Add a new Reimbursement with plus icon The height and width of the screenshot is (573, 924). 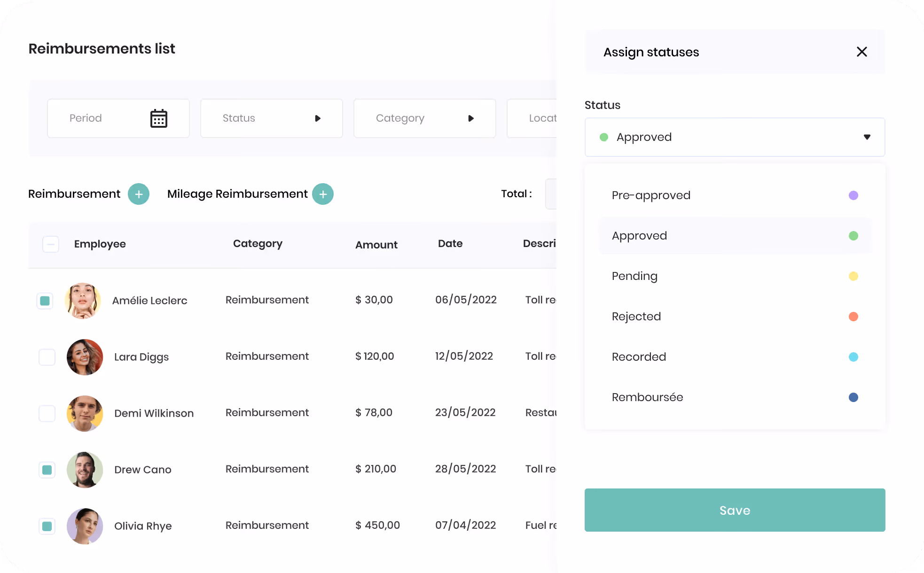click(139, 194)
